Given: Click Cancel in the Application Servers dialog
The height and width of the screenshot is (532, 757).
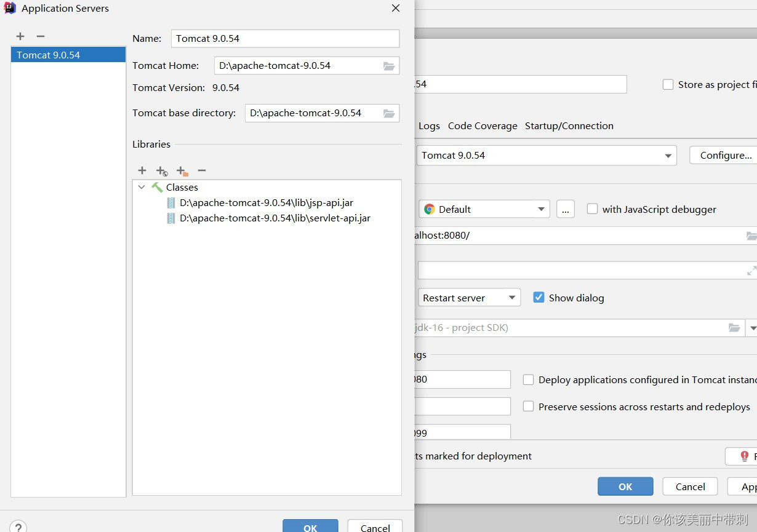Looking at the screenshot, I should click(375, 526).
